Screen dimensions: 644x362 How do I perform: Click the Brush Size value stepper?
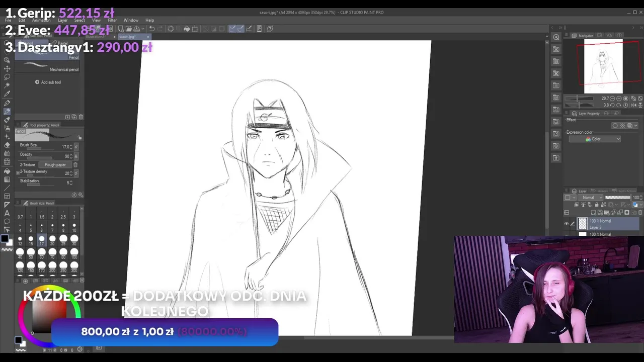pos(71,147)
